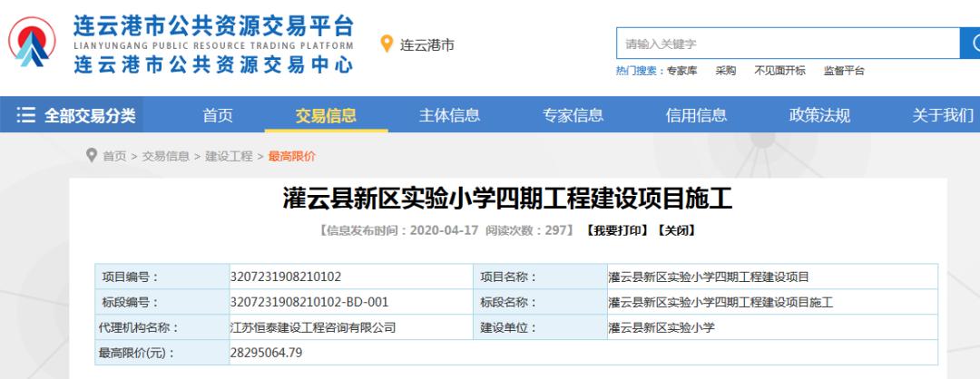Image resolution: width=980 pixels, height=379 pixels.
Task: Select project name 灌云县新区实验小学四期工程建设项目
Action: click(709, 277)
